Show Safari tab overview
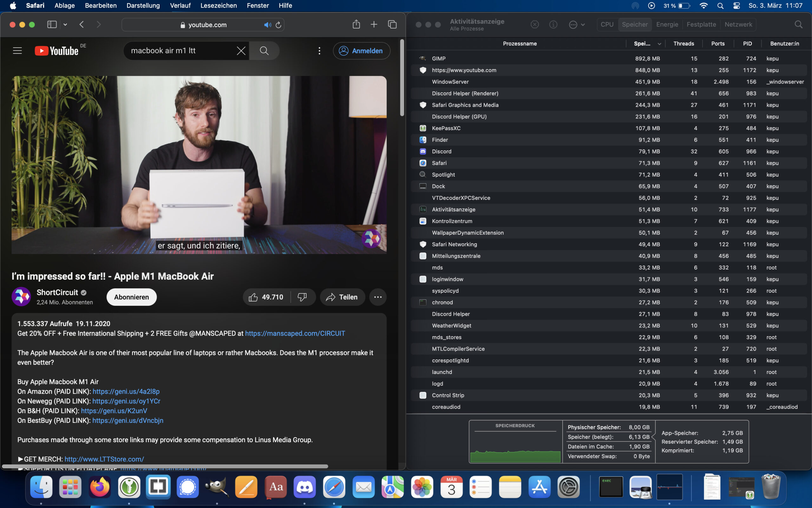812x508 pixels. pos(392,24)
